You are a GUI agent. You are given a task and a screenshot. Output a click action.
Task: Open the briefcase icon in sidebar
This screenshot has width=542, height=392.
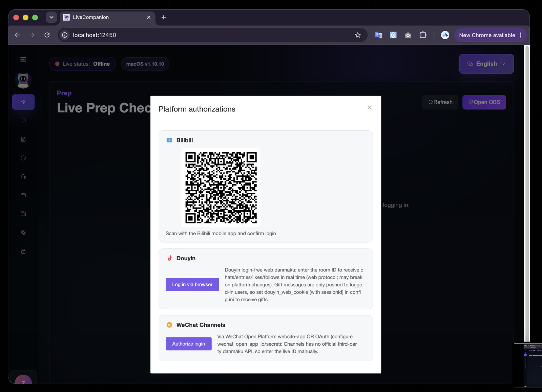tap(23, 195)
